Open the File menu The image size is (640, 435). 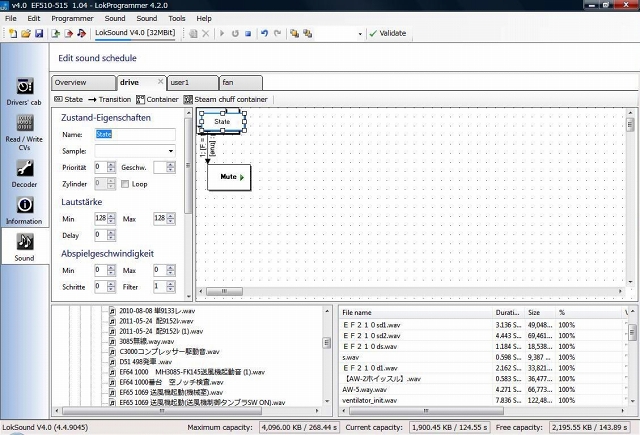click(11, 18)
